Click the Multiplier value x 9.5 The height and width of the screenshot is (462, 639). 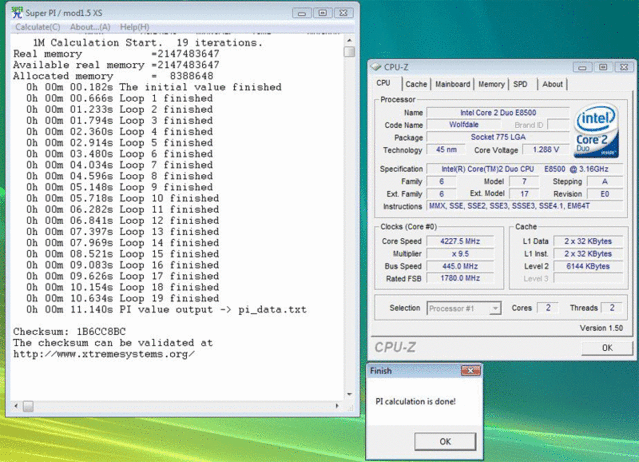tap(460, 253)
